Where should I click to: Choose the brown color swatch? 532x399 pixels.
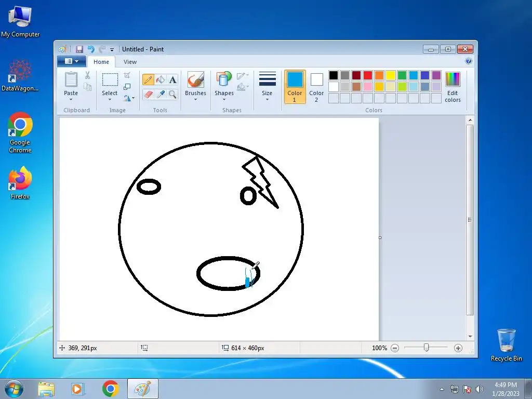356,87
